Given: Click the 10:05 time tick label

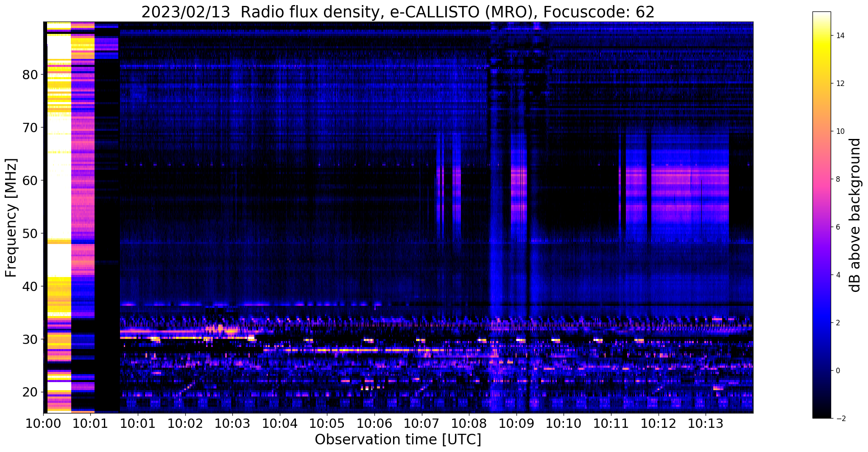Looking at the screenshot, I should 327,423.
